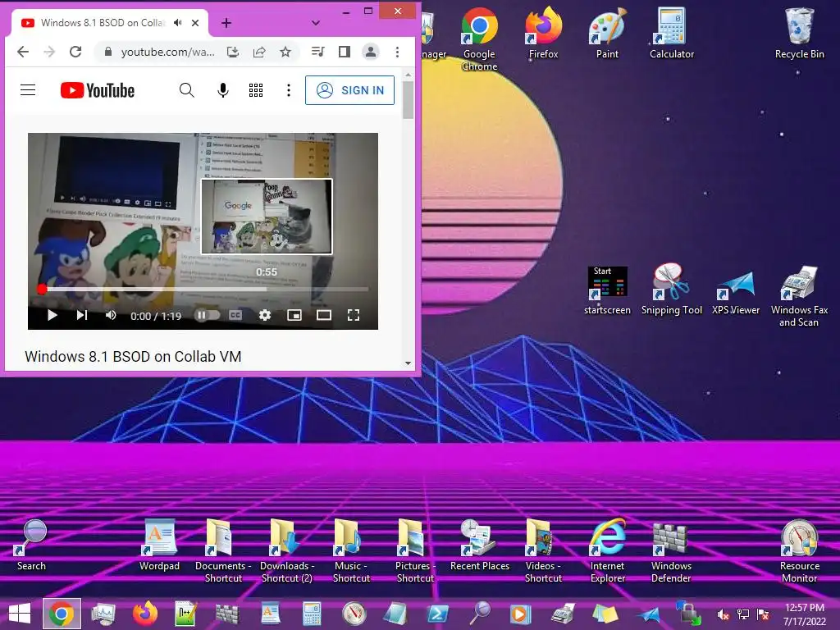
Task: Select the Recycle Bin icon
Action: pos(799,33)
